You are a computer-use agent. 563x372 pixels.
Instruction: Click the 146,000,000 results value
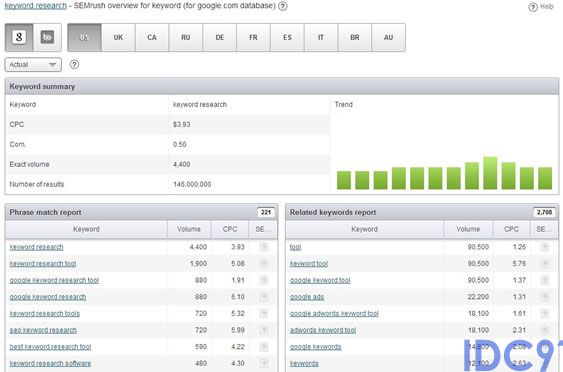click(x=192, y=184)
